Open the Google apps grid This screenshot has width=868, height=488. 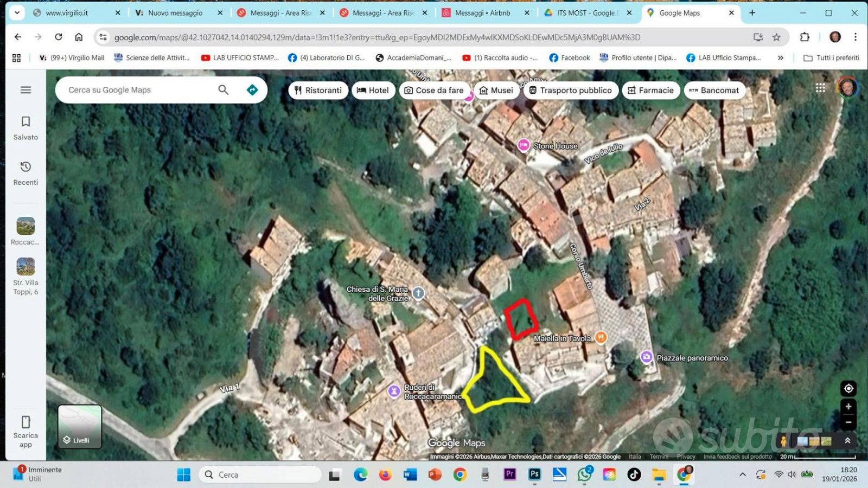pos(820,88)
